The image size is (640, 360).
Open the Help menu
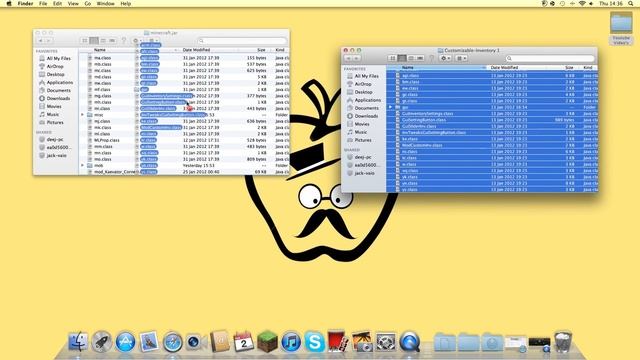[126, 3]
